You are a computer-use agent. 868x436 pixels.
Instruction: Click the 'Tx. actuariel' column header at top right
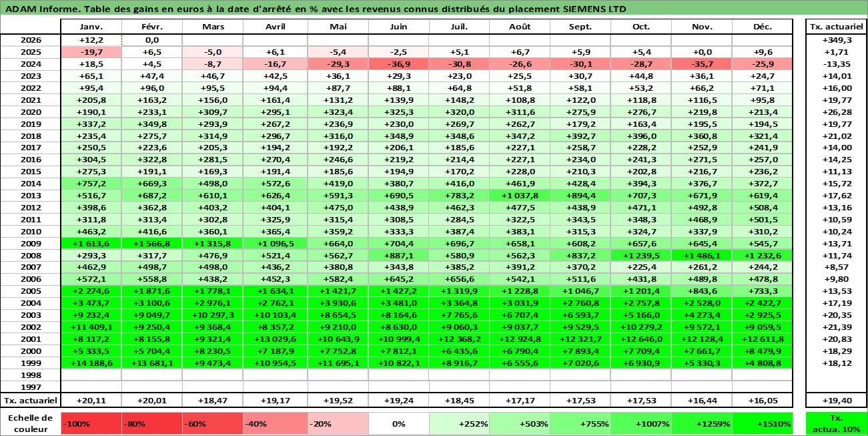[x=836, y=27]
